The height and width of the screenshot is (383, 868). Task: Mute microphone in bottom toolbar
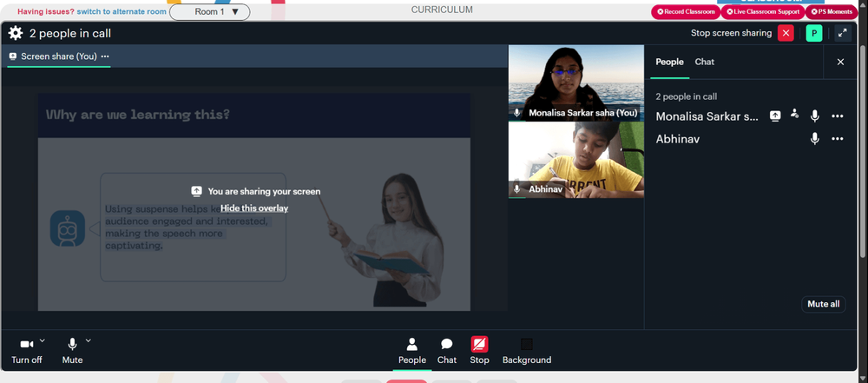[x=72, y=352]
